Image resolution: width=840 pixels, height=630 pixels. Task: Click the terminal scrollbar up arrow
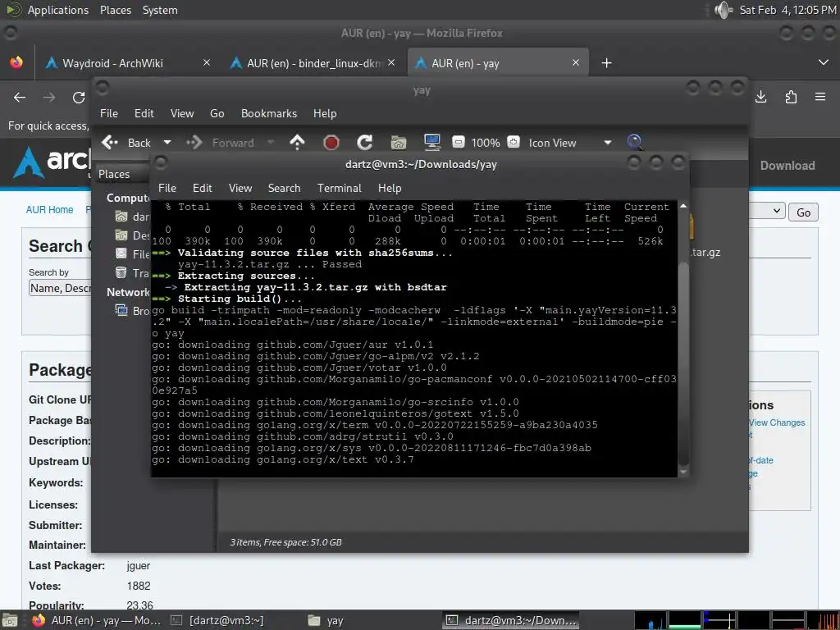point(683,206)
